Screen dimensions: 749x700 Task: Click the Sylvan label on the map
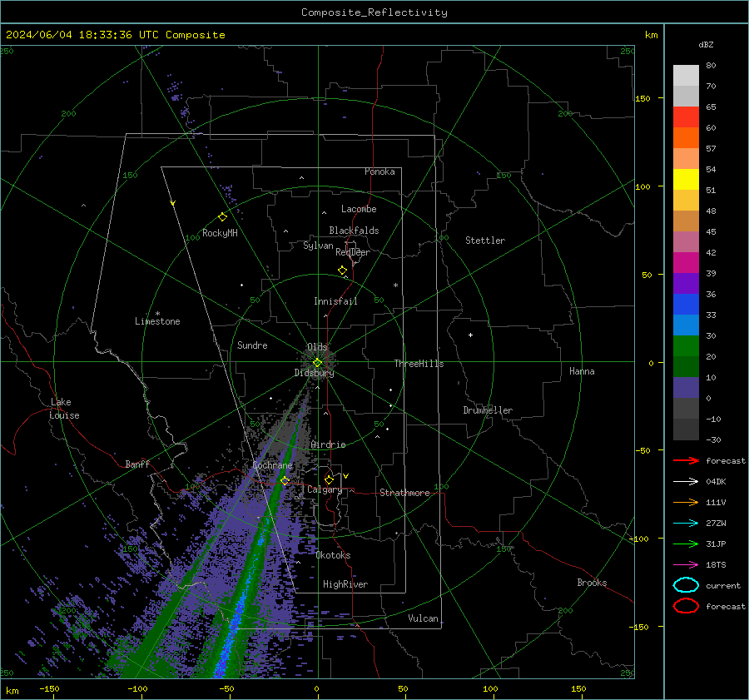[x=318, y=246]
